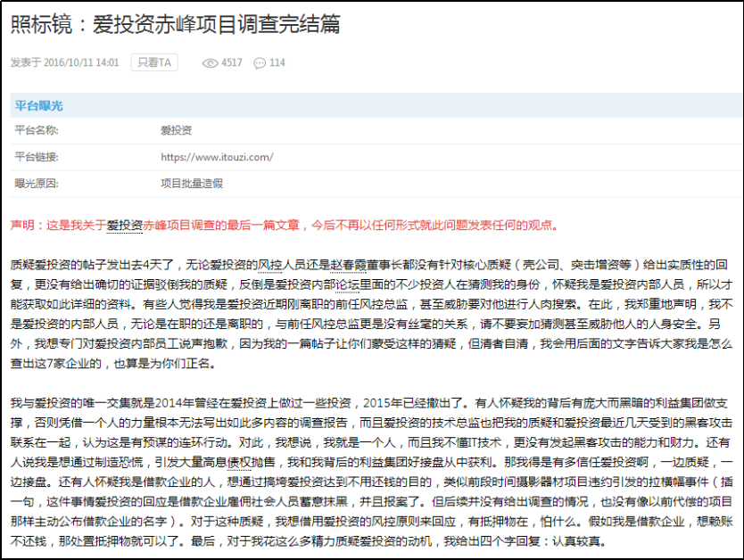Image resolution: width=744 pixels, height=560 pixels.
Task: Click the post date 发表于 2016/10/11 14:01
Action: pos(64,62)
